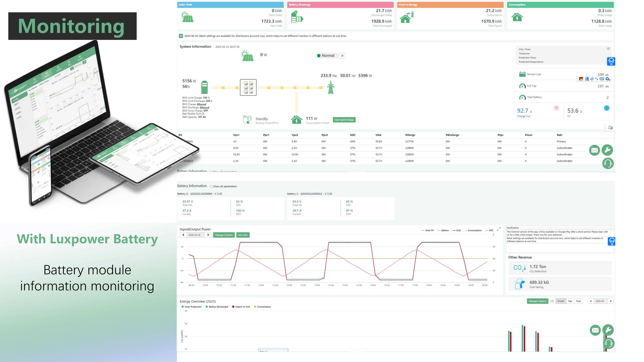Click the red icon in Charge Cur tile
Screen dimensions: 644x362
pyautogui.click(x=556, y=108)
